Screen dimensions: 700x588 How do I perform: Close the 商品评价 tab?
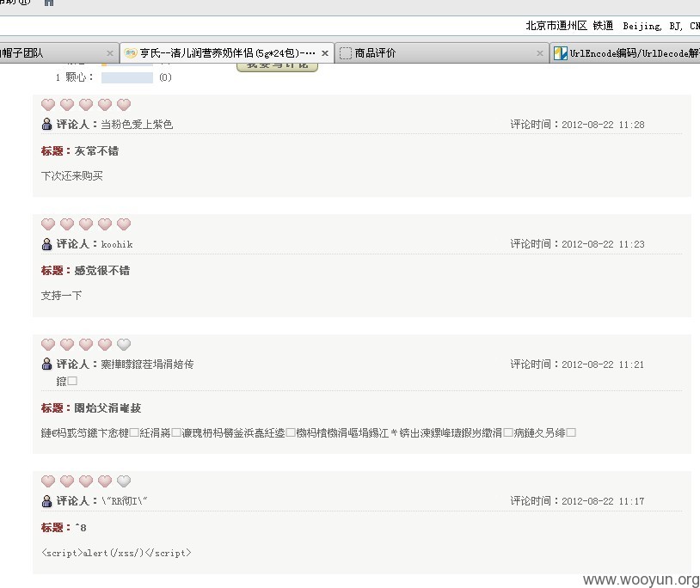point(540,53)
